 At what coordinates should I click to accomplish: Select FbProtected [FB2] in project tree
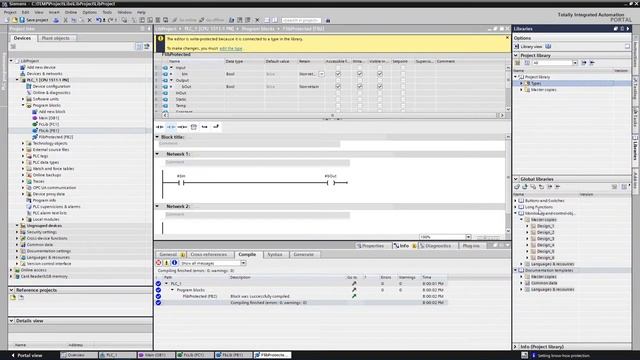[56, 137]
